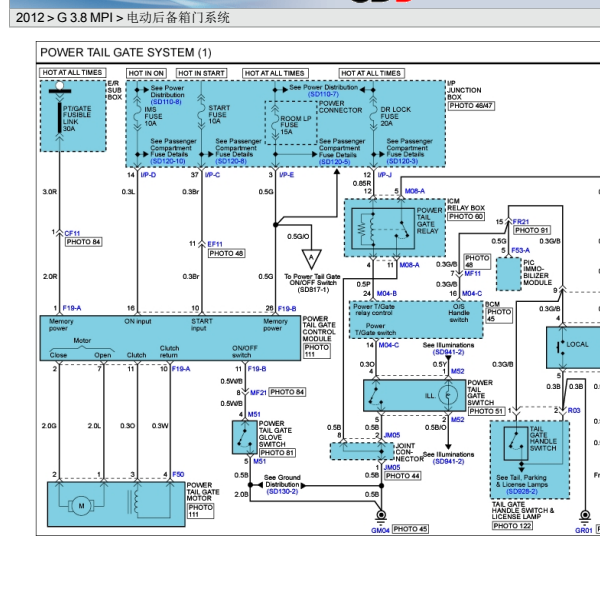Click the PHOTO 91 box near FR21
The image size is (600, 605).
pyautogui.click(x=532, y=230)
